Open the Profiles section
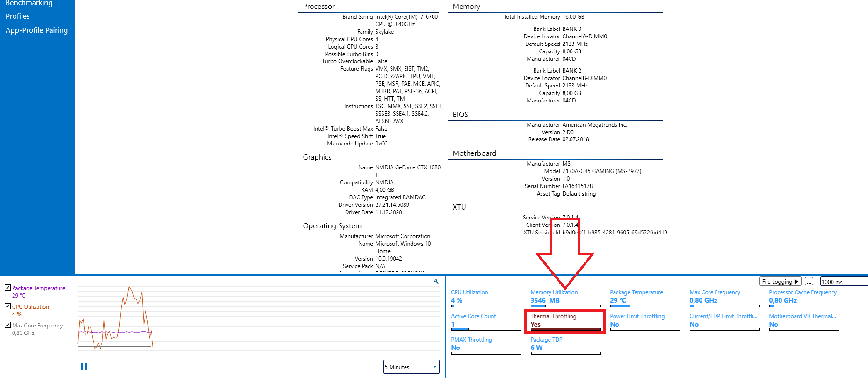868x378 pixels. (18, 16)
